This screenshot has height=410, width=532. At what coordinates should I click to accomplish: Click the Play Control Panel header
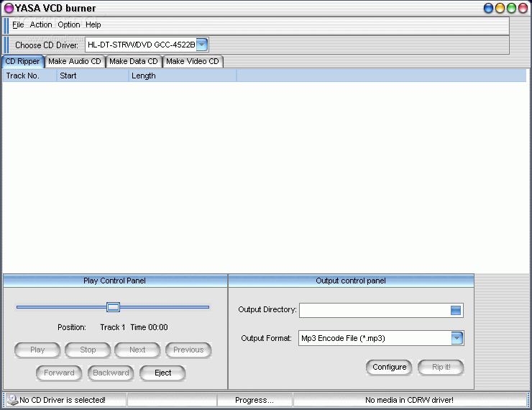tap(115, 281)
